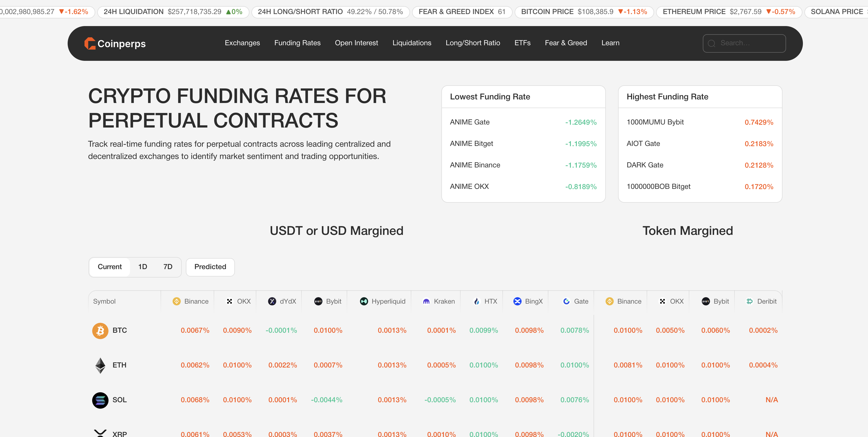Click the Gate exchange icon

tap(566, 301)
